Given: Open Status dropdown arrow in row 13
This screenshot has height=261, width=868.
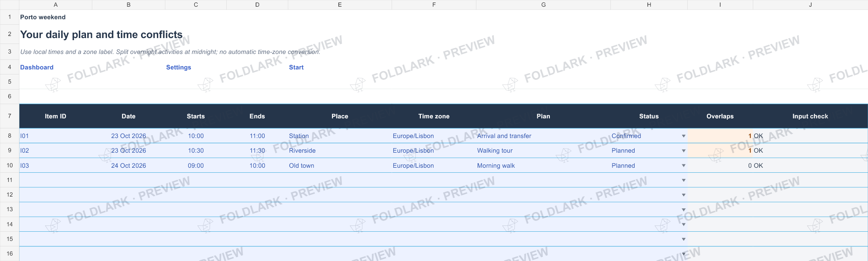Looking at the screenshot, I should [683, 210].
